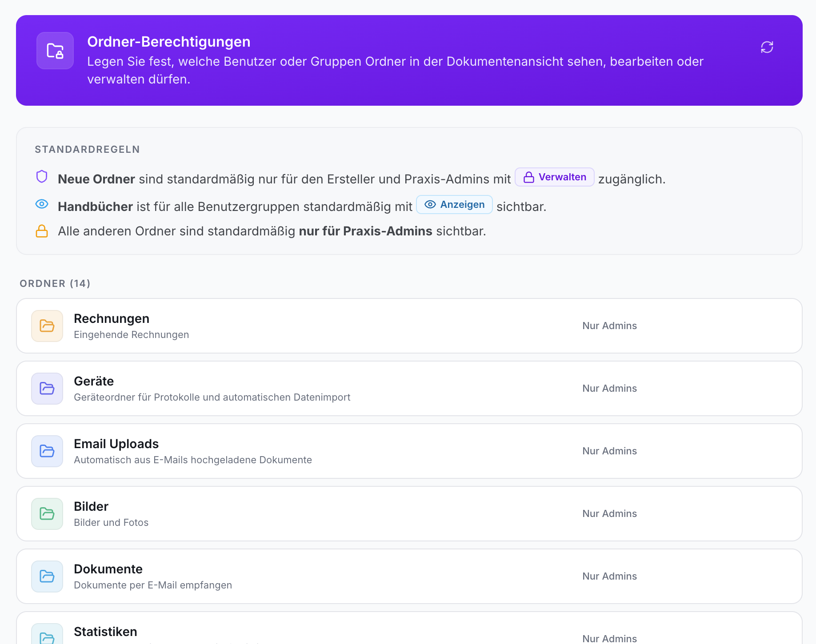This screenshot has width=816, height=644.
Task: Click the teal folder icon for Statistiken
Action: pos(47,634)
